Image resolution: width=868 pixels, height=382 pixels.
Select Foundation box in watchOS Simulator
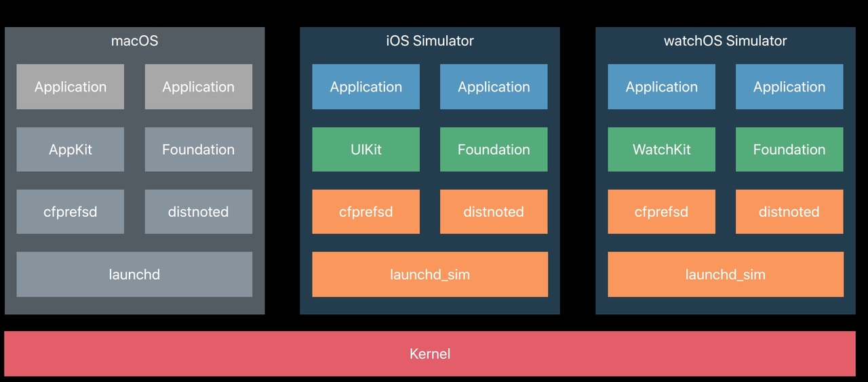(x=789, y=149)
